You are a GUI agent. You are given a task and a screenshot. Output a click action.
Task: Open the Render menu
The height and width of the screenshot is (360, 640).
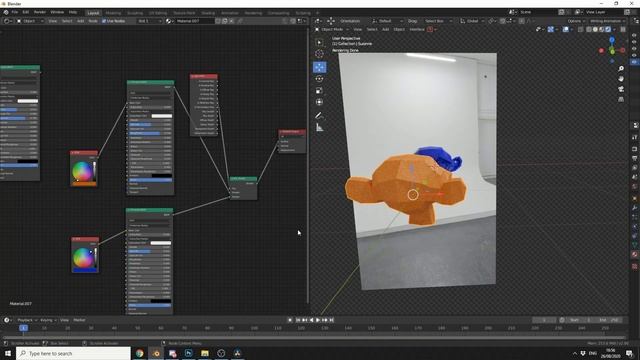(x=40, y=12)
